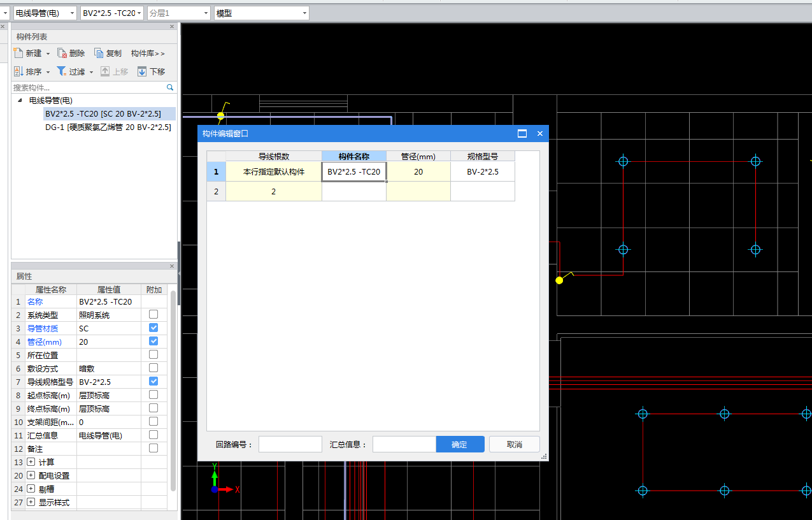Enable 附加 checkbox for 备注
This screenshot has height=520, width=812.
153,448
